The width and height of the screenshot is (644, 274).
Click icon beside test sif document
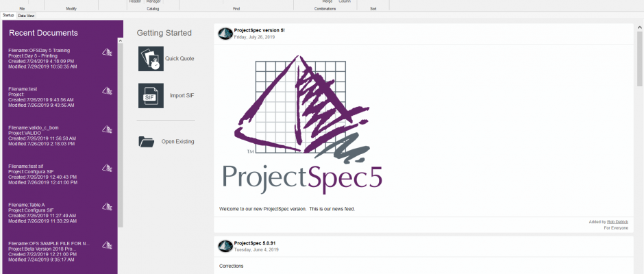(107, 168)
